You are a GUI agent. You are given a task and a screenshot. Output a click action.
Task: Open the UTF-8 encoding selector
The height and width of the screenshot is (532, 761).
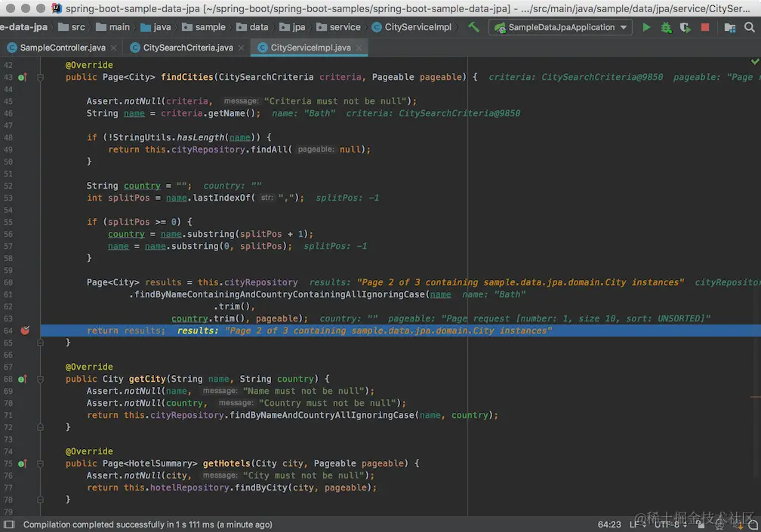click(x=670, y=524)
